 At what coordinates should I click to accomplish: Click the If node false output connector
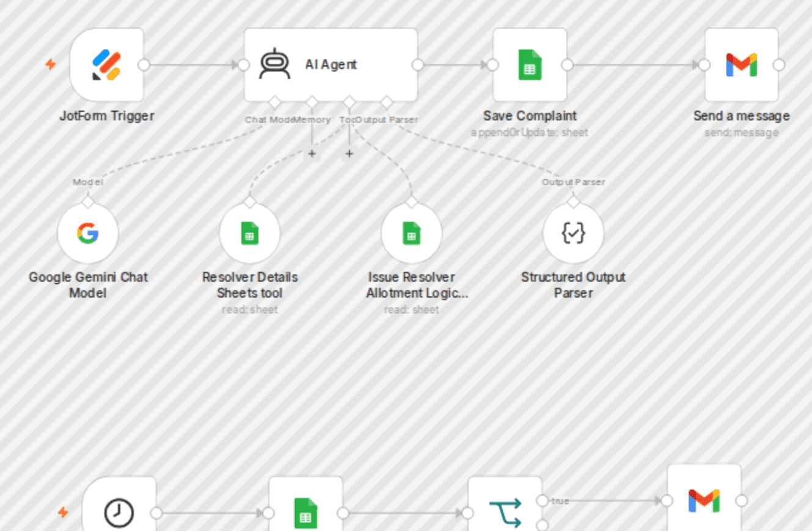coord(542,525)
